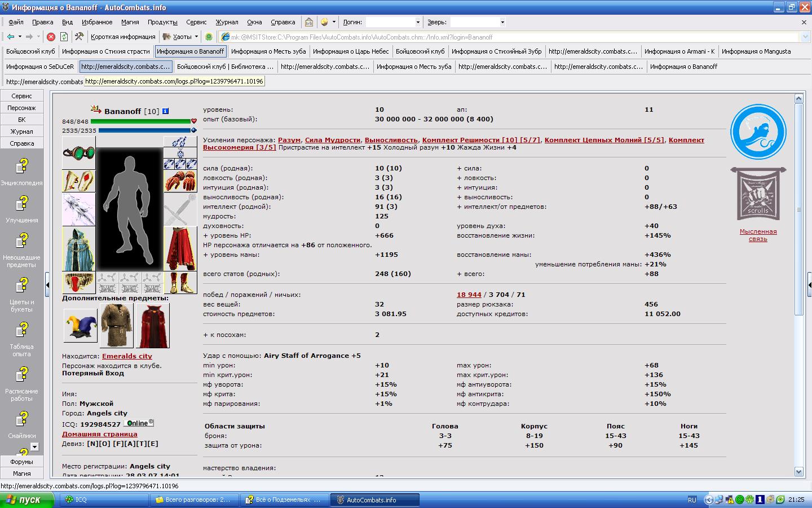
Task: Select the jester hat additional item
Action: [x=80, y=326]
